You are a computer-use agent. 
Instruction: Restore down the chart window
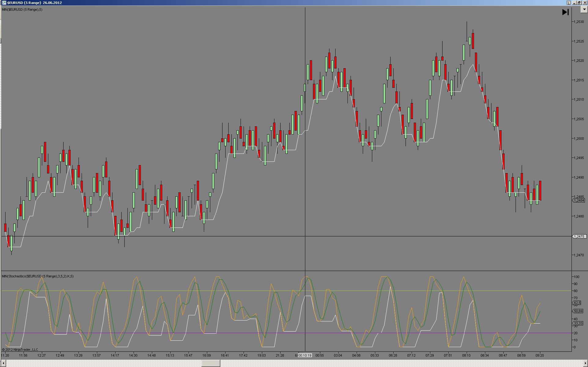pos(579,3)
